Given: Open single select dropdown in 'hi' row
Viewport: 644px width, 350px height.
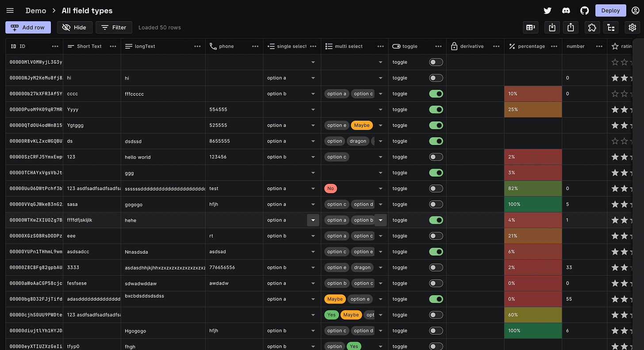Looking at the screenshot, I should [x=313, y=78].
